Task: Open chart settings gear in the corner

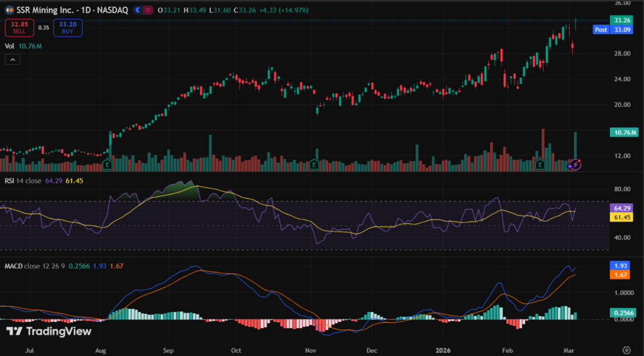Action: [x=626, y=350]
